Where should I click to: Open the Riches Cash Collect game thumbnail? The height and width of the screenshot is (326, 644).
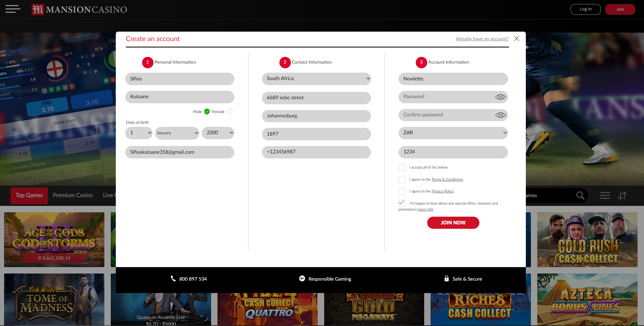pos(481,309)
